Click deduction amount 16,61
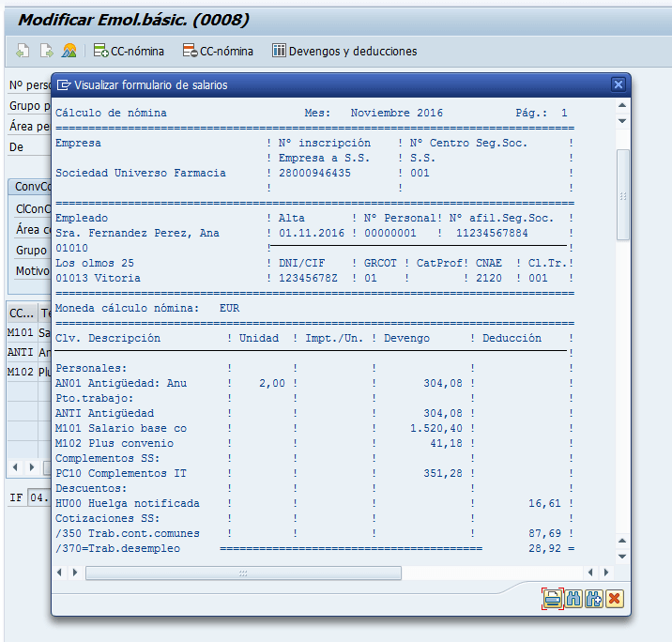This screenshot has height=642, width=672. coord(544,503)
